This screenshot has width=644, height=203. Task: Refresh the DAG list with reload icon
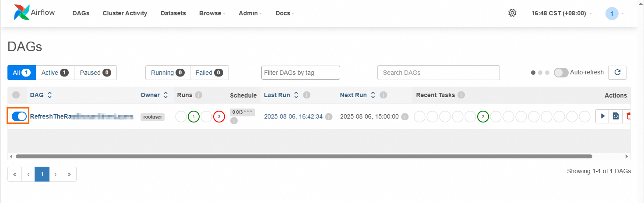point(617,73)
